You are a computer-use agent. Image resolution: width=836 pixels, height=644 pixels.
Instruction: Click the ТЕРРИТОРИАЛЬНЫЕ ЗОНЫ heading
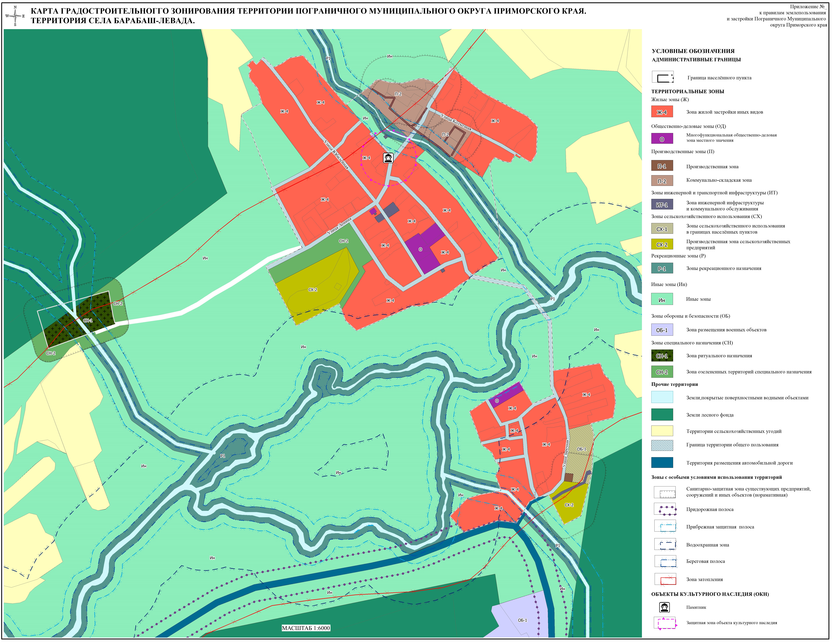click(688, 91)
